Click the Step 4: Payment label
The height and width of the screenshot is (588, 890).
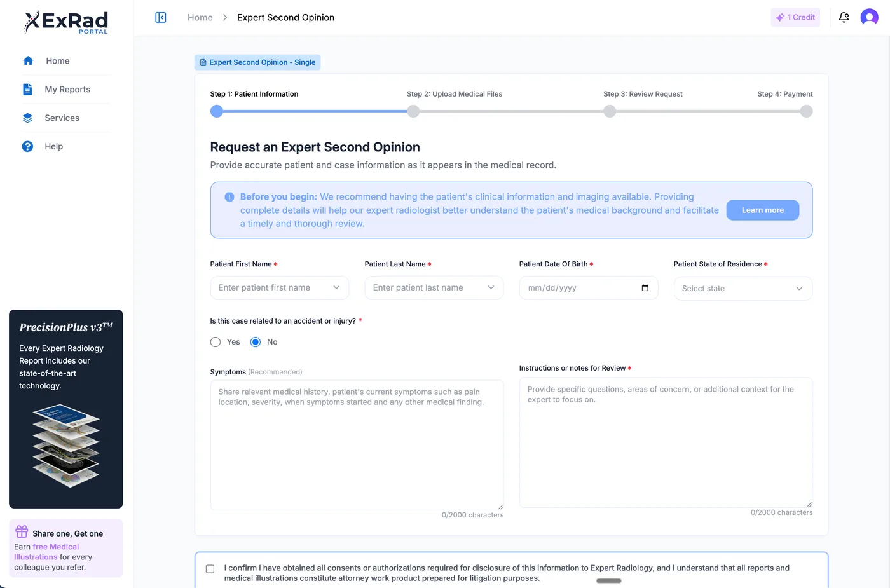click(785, 94)
